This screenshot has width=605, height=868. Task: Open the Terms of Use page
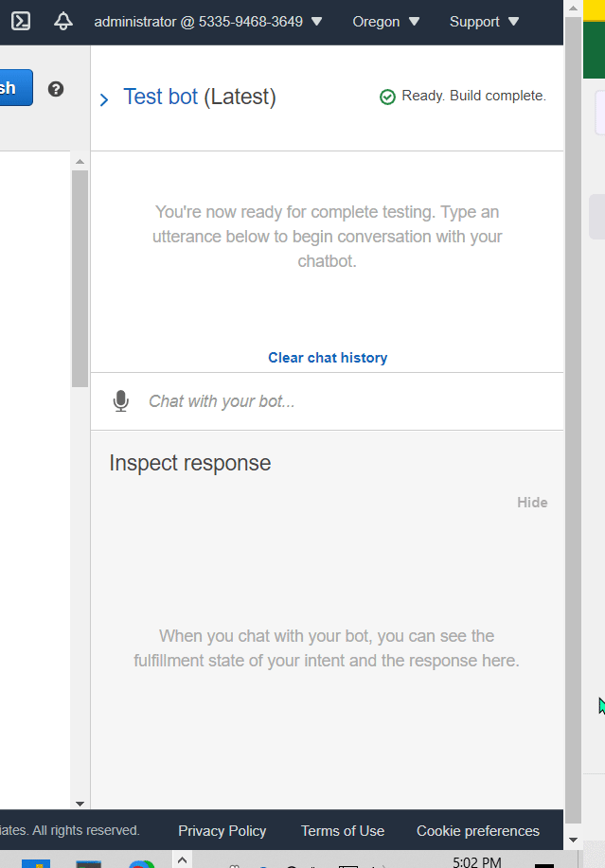pos(342,830)
